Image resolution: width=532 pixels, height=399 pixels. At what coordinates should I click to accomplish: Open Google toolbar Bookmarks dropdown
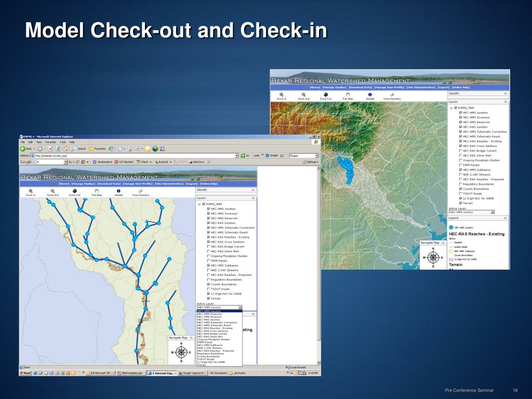tap(102, 162)
